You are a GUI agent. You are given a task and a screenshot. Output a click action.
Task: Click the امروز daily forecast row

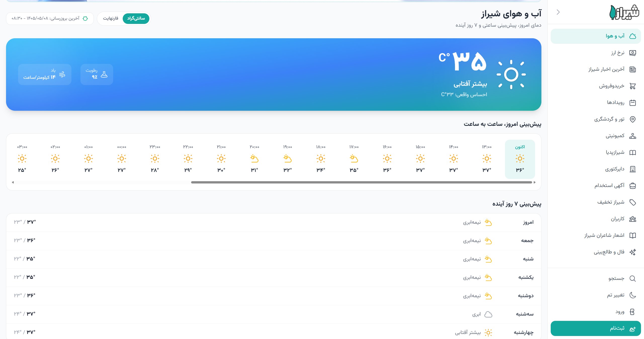274,222
